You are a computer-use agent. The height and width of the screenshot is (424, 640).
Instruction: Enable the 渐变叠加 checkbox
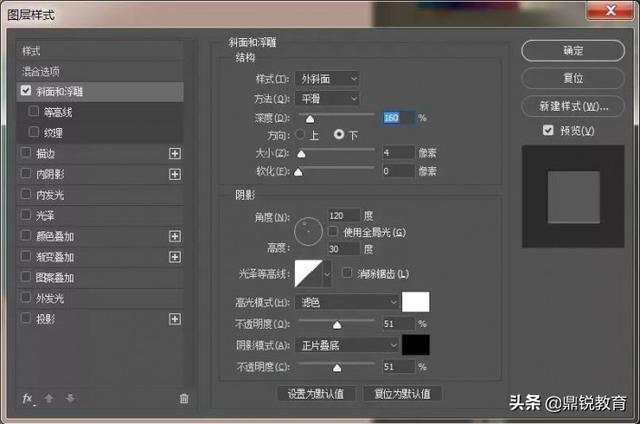click(x=26, y=256)
